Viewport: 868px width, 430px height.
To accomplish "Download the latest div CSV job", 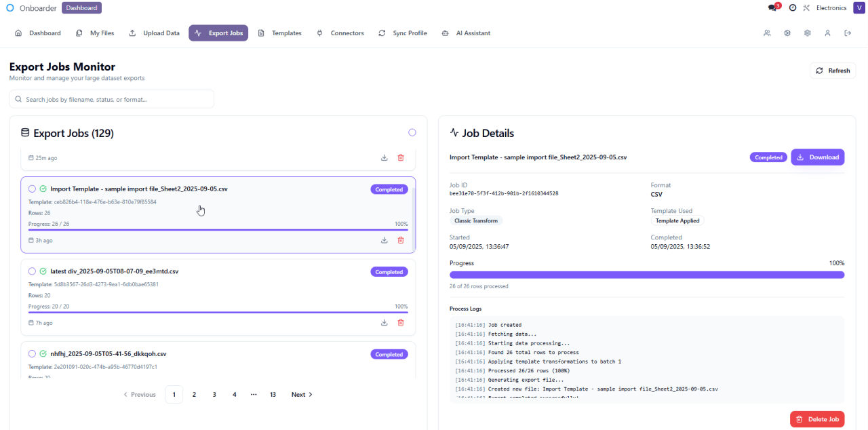I will pos(384,323).
